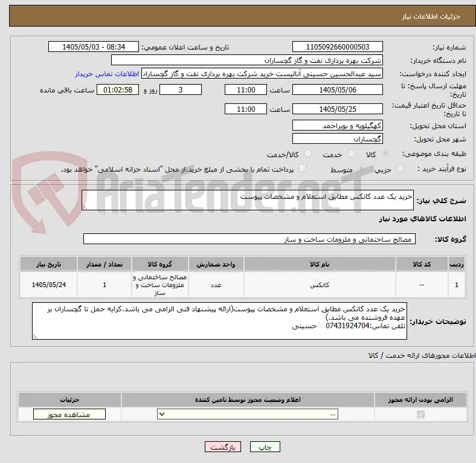476x463 pixels.
Task: Click the response deadline date 1405/05/06
Action: pos(338,90)
